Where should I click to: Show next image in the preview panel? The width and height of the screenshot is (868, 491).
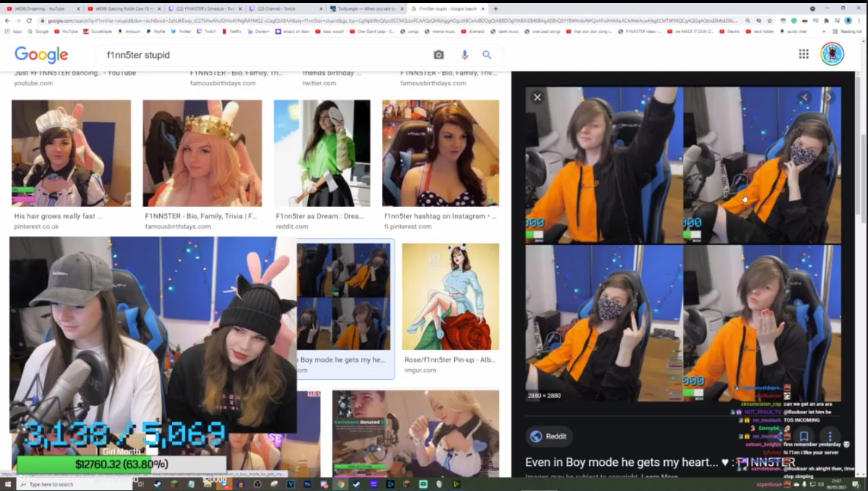(828, 97)
